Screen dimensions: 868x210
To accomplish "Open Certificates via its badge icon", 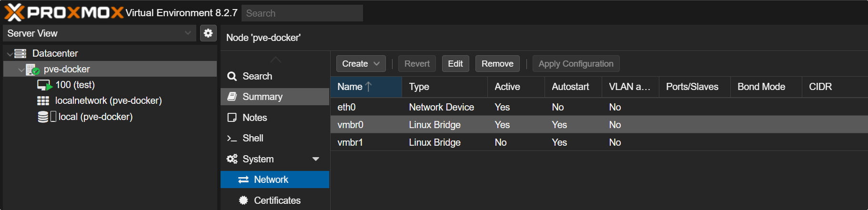I will click(x=243, y=200).
